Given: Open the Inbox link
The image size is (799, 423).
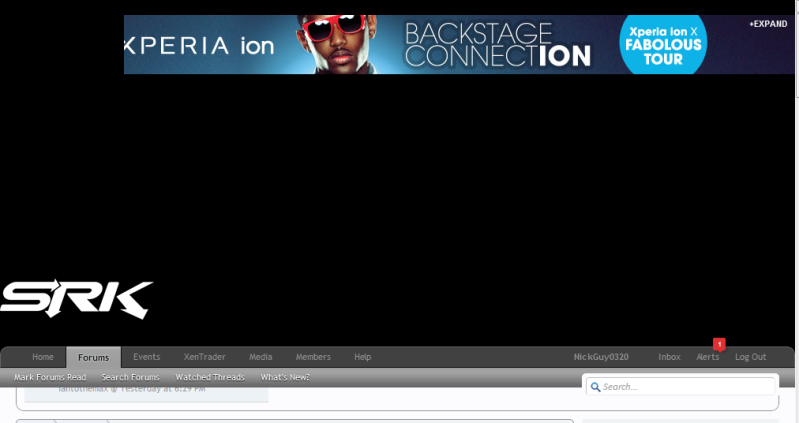Looking at the screenshot, I should click(669, 357).
